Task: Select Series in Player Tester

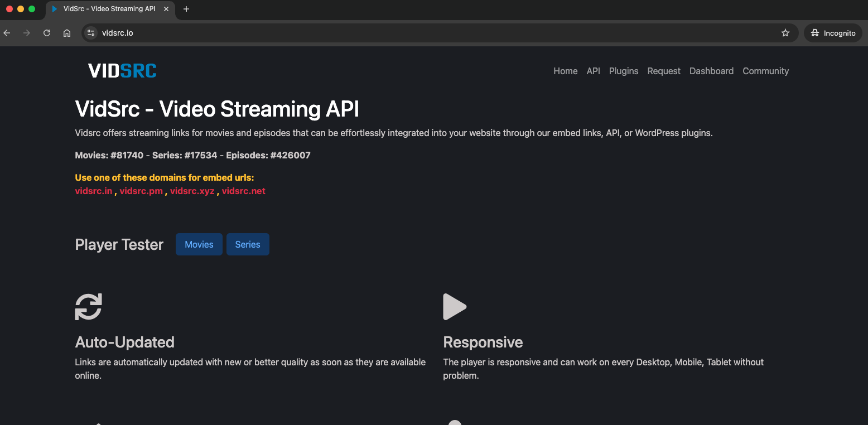Action: tap(248, 244)
